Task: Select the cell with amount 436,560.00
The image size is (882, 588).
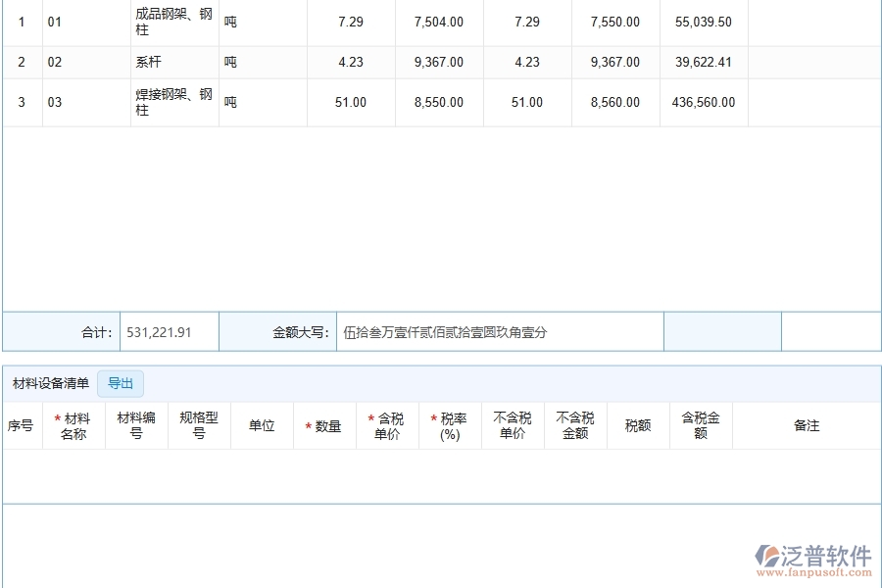Action: [704, 102]
